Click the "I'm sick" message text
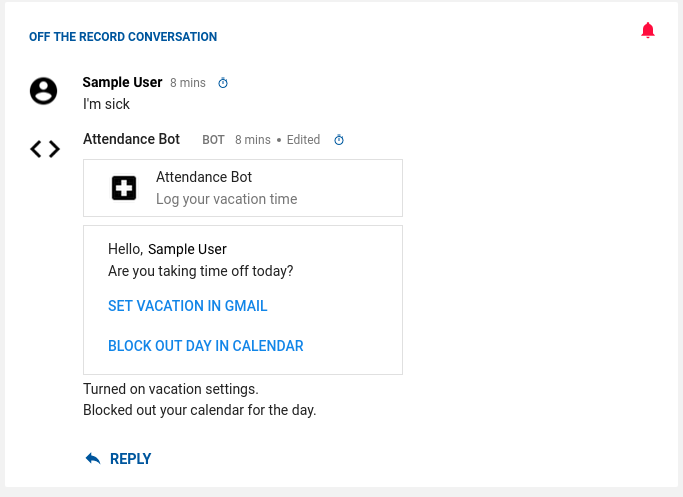Image resolution: width=683 pixels, height=497 pixels. [106, 103]
